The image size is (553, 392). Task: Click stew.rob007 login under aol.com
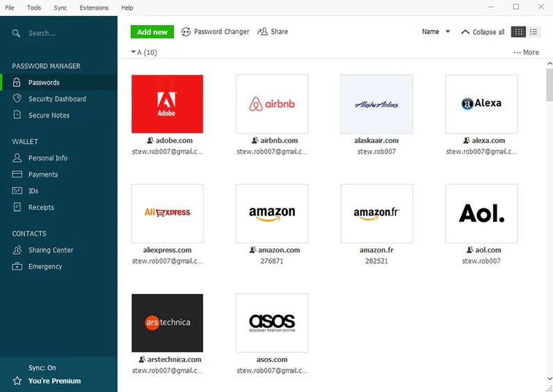tap(481, 261)
